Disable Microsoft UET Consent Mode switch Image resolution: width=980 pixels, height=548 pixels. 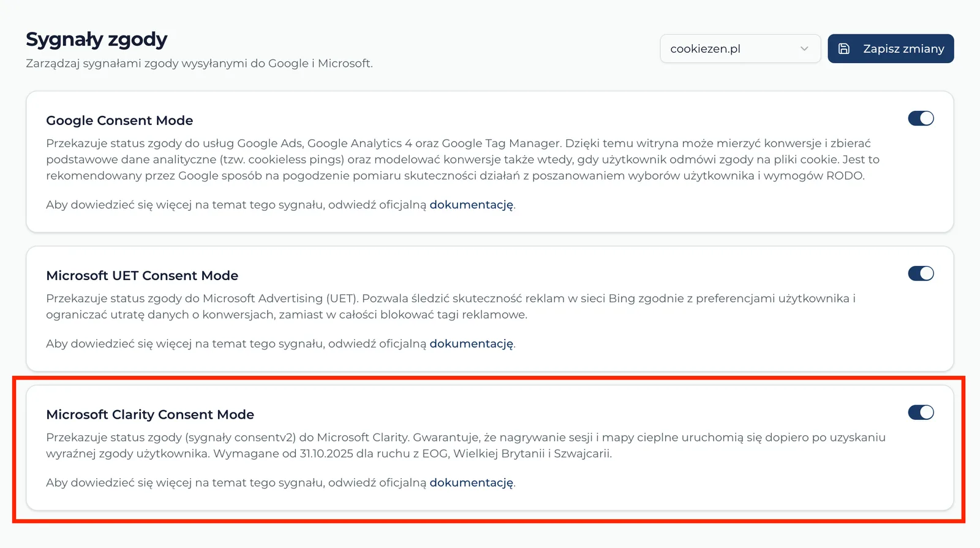click(921, 273)
